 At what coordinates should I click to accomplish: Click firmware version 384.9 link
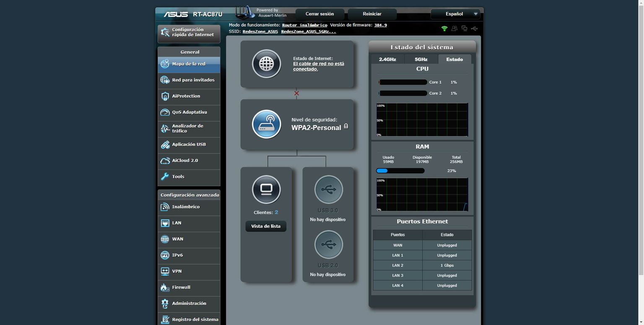click(x=381, y=25)
